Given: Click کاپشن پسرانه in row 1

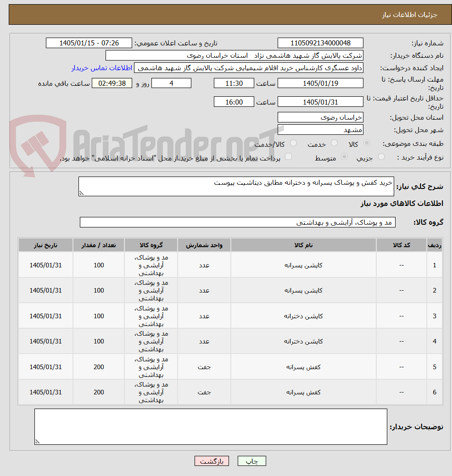Looking at the screenshot, I should point(303,266).
